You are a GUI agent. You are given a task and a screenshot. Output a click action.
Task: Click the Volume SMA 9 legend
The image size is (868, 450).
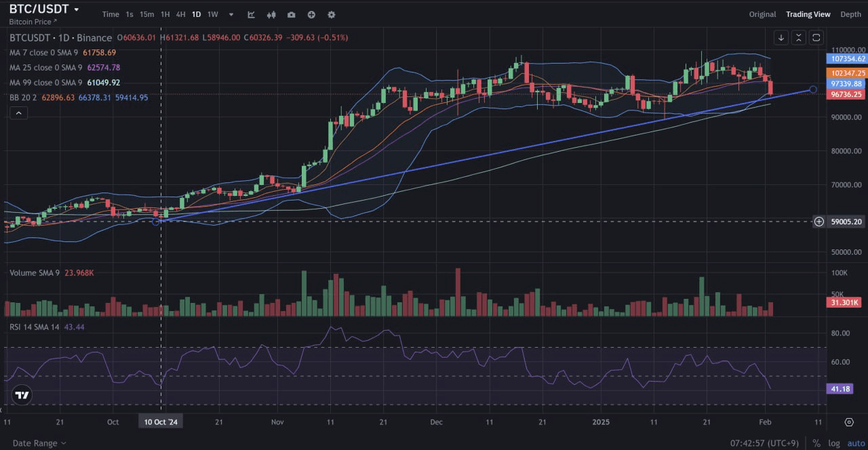point(35,272)
